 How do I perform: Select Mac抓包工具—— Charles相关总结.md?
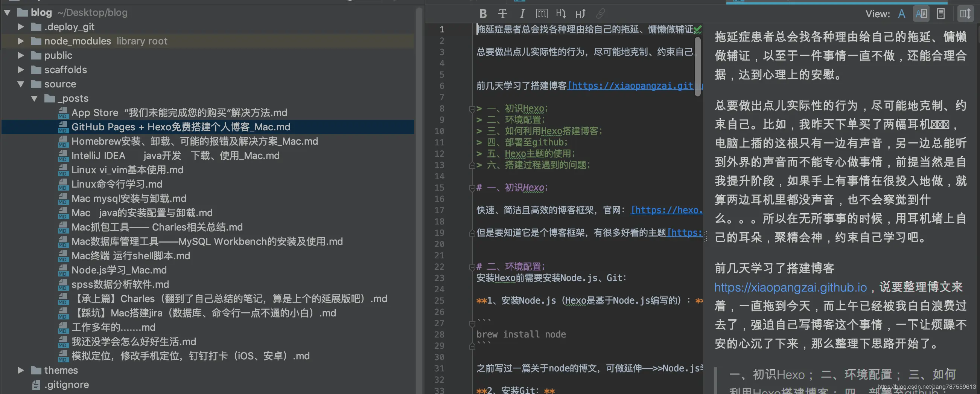157,227
